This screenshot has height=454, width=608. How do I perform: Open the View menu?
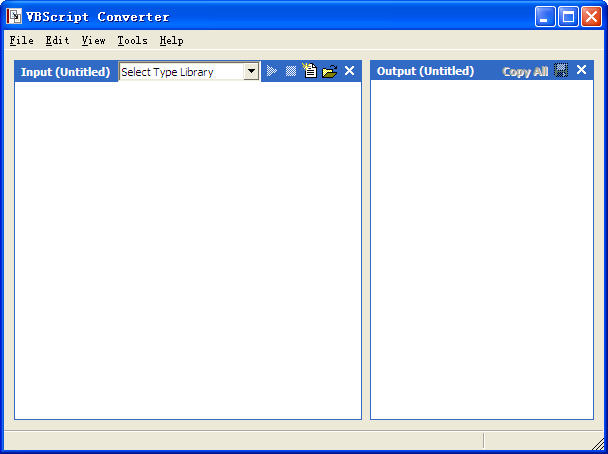[93, 40]
